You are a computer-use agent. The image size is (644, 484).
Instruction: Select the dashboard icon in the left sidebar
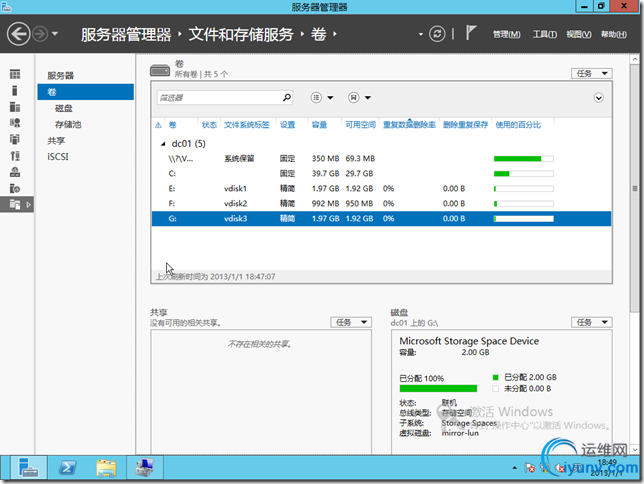pos(15,74)
